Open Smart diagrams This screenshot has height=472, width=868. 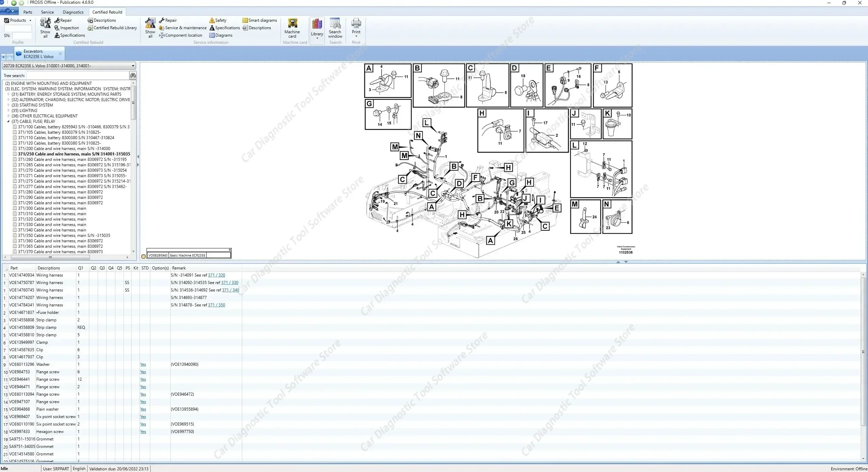click(x=260, y=20)
